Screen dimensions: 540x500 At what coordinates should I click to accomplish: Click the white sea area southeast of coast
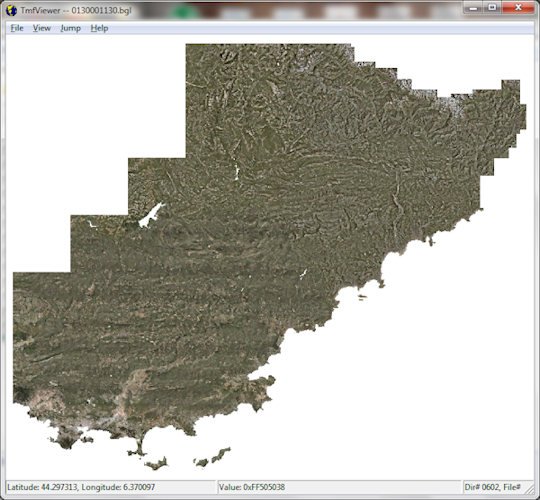[413, 362]
